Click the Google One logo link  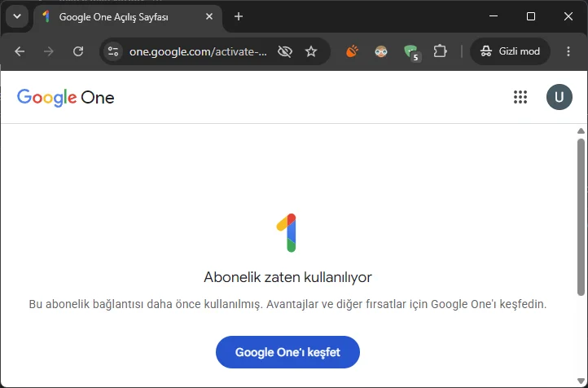pos(66,98)
